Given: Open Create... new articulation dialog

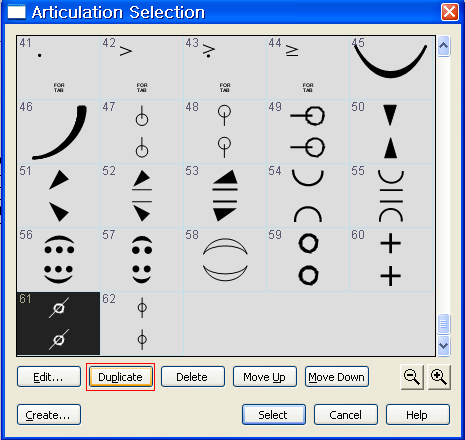Looking at the screenshot, I should [49, 415].
